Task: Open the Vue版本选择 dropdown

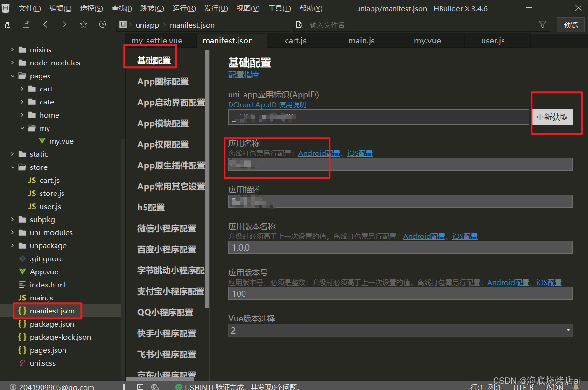Action: click(x=400, y=330)
